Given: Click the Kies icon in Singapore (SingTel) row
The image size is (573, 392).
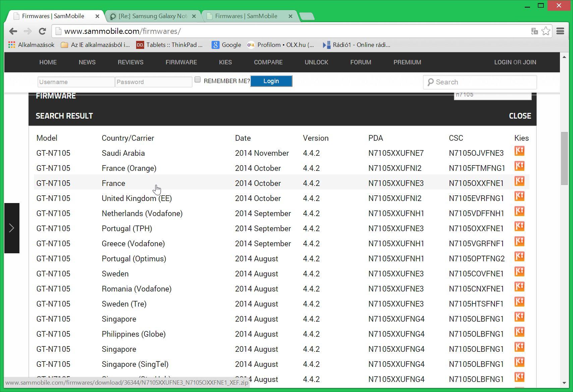Looking at the screenshot, I should coord(519,362).
